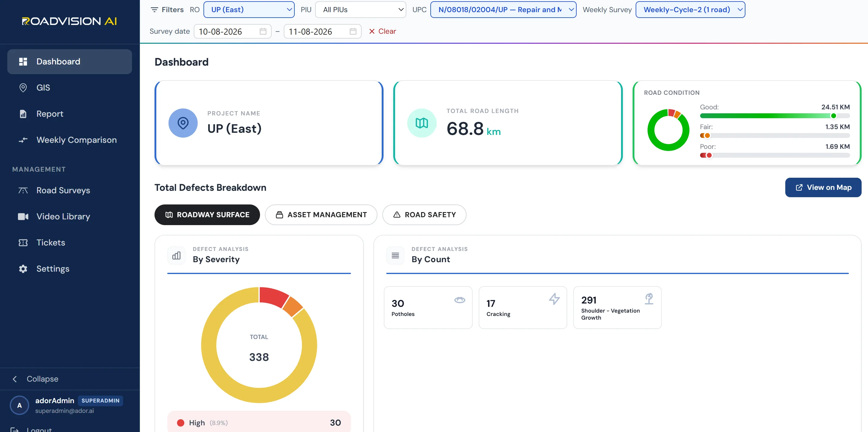
Task: Click the Logout link
Action: click(x=39, y=429)
